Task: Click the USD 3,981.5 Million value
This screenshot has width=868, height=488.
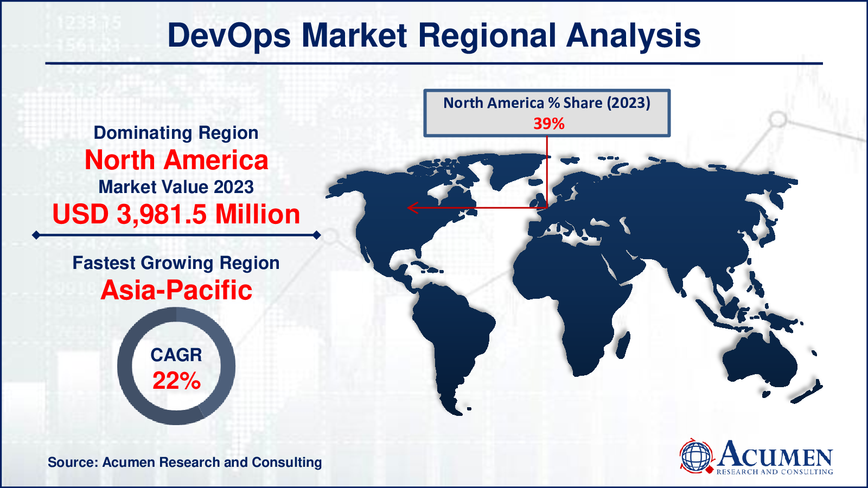Action: [176, 214]
